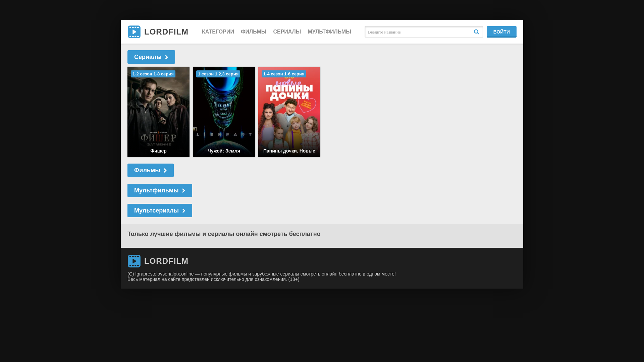Click the Чужой: Земля title caption
Viewport: 644px width, 362px height.
[x=224, y=151]
